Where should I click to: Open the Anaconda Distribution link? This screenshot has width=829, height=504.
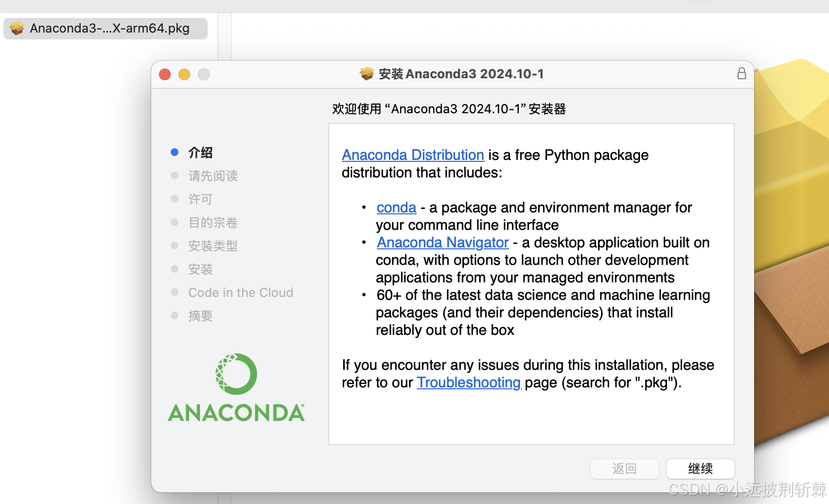click(413, 155)
